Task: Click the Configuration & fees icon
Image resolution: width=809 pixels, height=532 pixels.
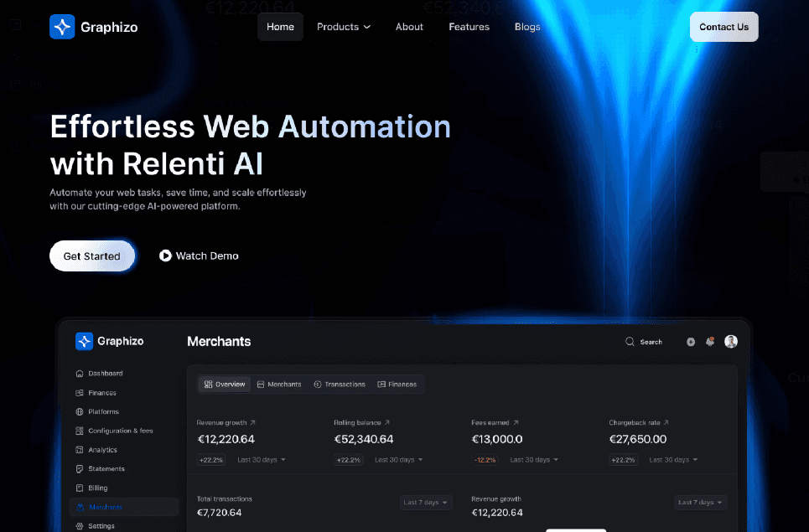Action: tap(80, 431)
